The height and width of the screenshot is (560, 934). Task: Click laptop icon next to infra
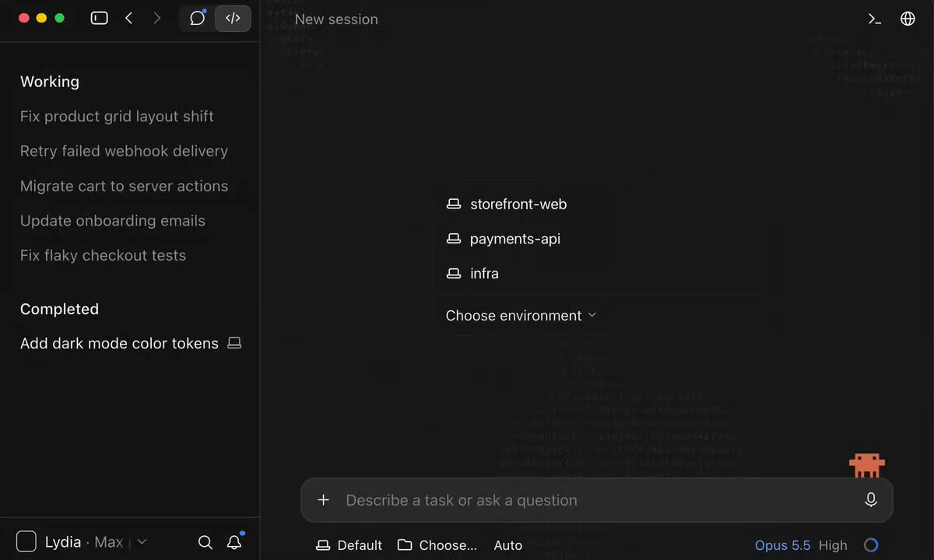click(454, 273)
